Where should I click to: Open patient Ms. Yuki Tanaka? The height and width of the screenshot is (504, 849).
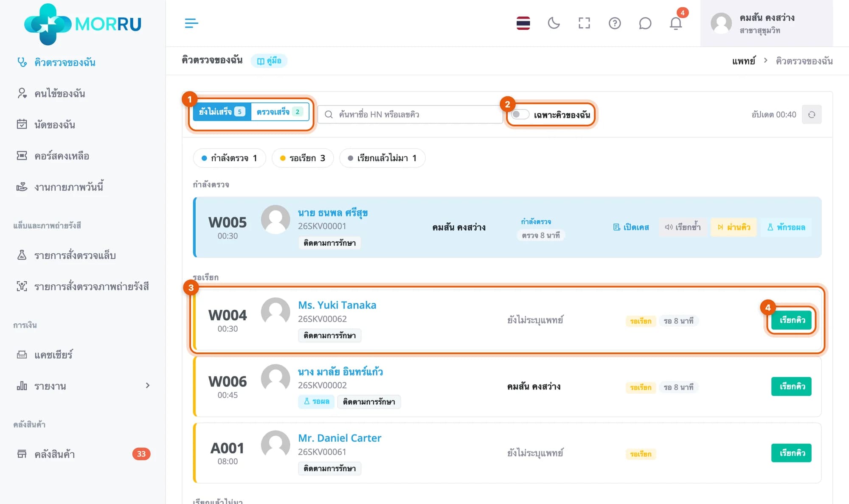point(337,305)
